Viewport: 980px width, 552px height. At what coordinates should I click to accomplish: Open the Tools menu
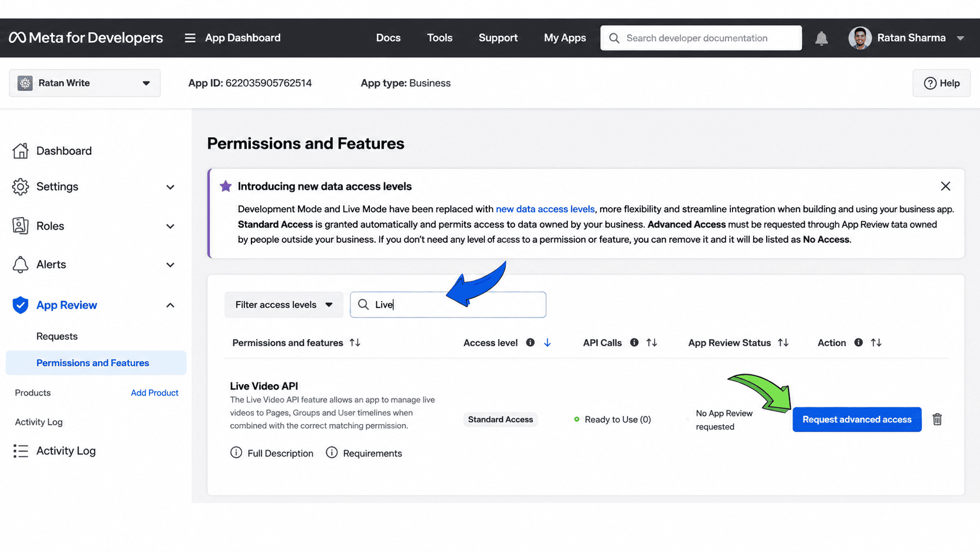pyautogui.click(x=440, y=38)
